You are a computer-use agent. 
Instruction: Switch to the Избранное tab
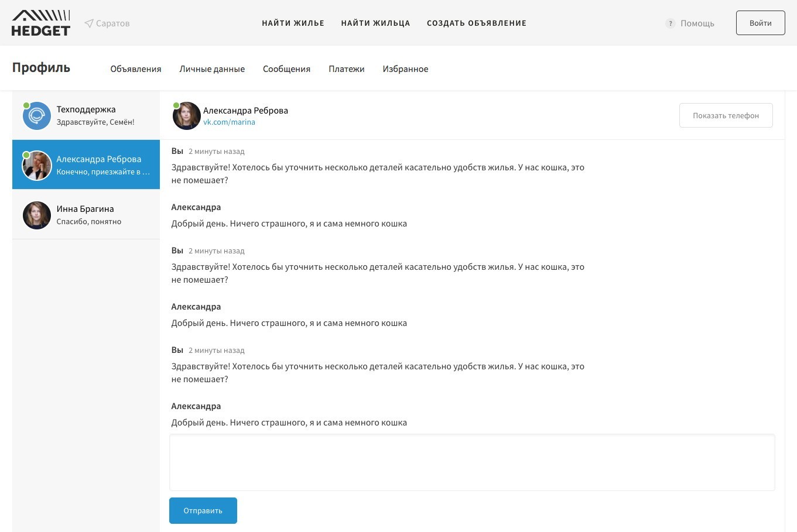point(405,69)
